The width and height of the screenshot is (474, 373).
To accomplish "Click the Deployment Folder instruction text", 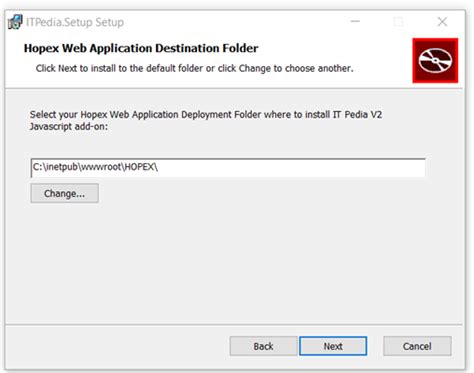I will pos(206,114).
